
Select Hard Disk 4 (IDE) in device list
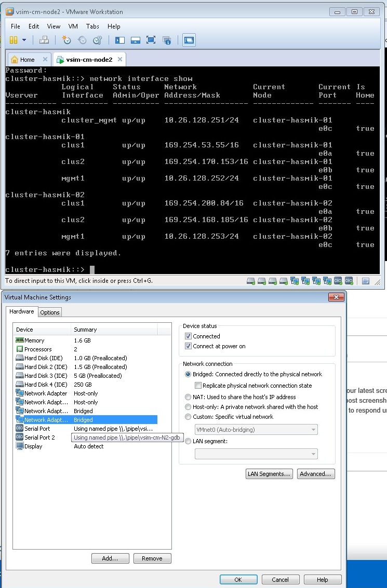pos(46,385)
